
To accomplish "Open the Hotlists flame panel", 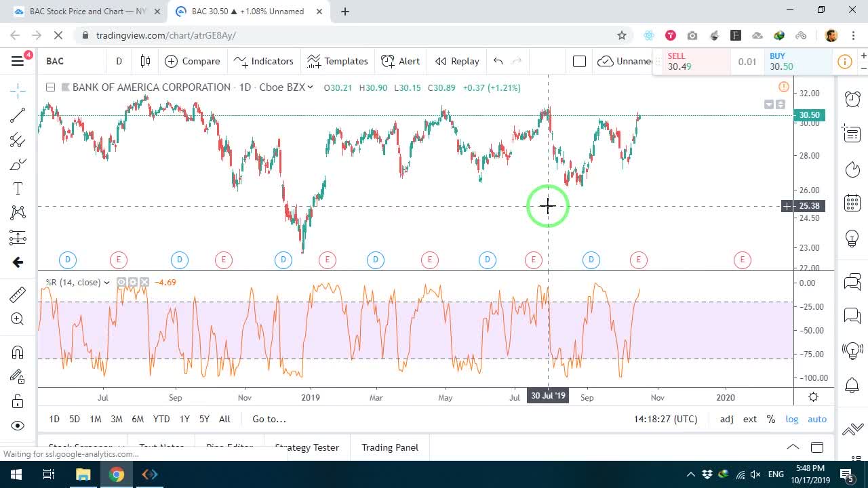I will click(x=852, y=169).
